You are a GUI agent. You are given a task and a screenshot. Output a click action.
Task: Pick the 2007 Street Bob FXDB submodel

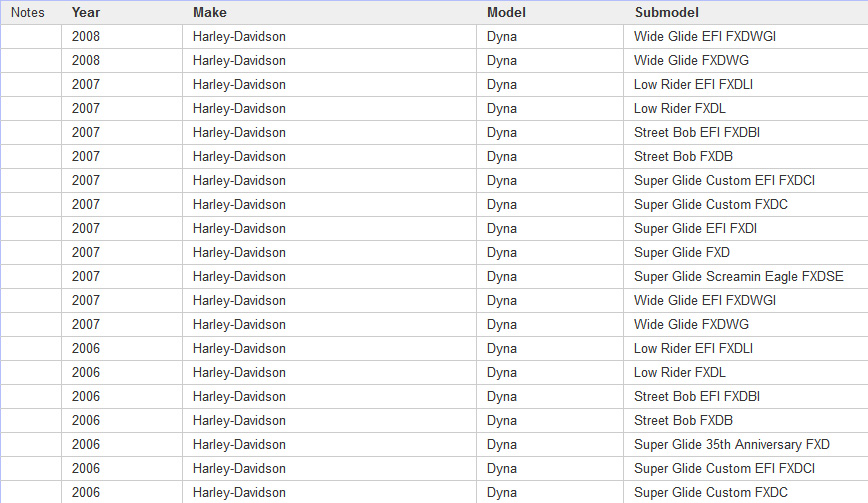click(x=683, y=156)
